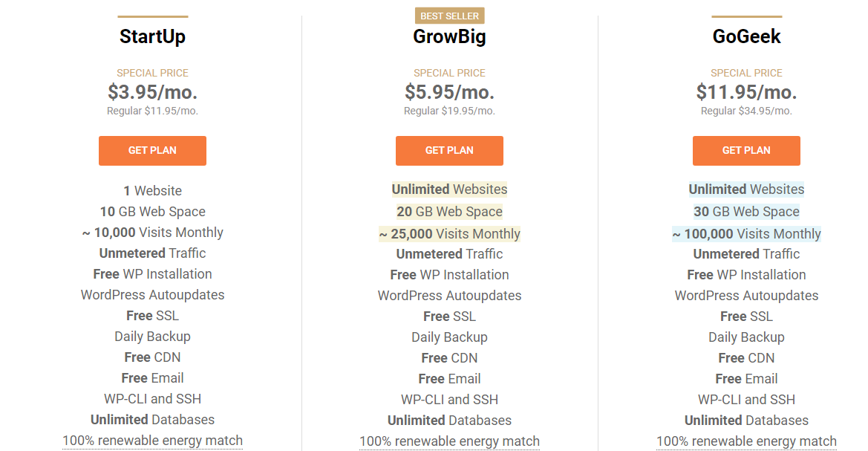Open GoGeek 100% renewable energy match link
The width and height of the screenshot is (868, 451).
[x=746, y=441]
